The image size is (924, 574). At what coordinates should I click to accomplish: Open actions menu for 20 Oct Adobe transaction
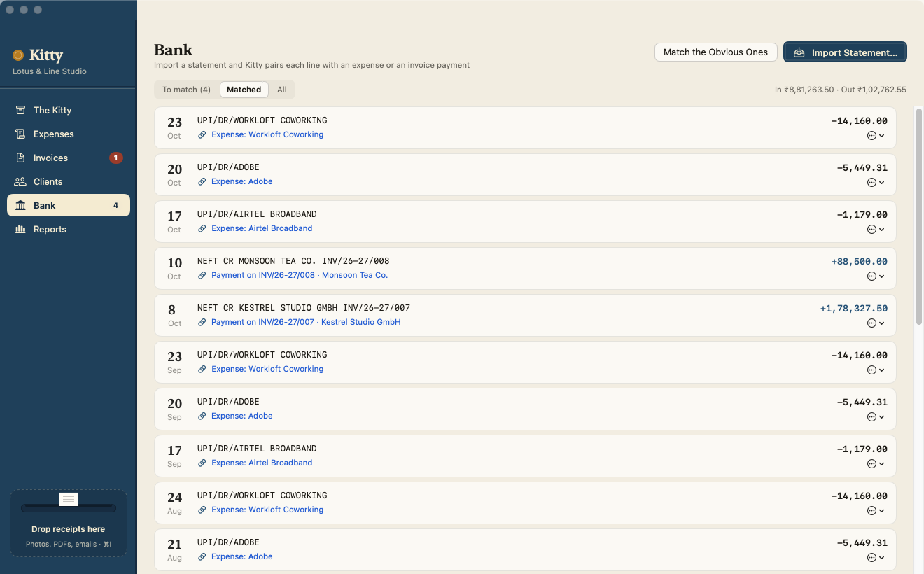(x=876, y=183)
